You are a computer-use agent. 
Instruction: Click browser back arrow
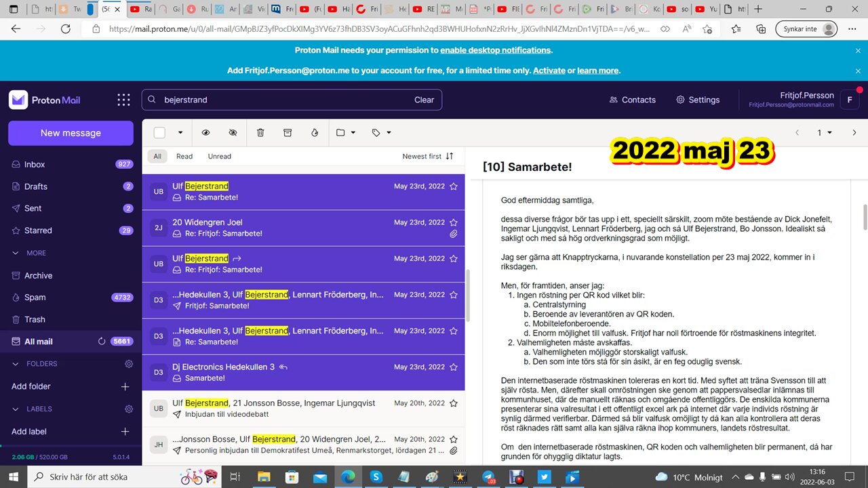[16, 29]
